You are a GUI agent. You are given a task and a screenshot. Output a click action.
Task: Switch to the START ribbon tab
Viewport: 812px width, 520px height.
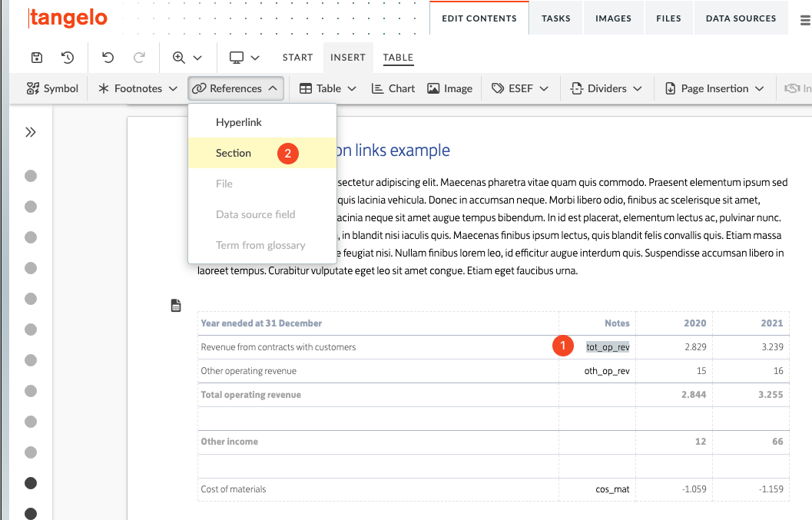click(x=298, y=58)
